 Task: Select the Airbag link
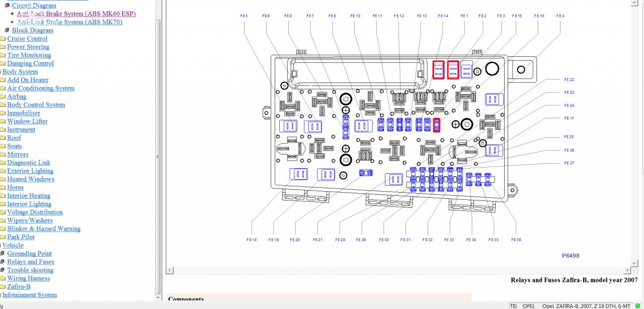click(17, 97)
